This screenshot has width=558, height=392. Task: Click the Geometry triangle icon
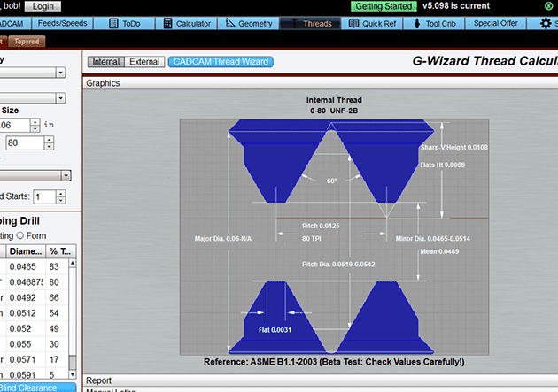point(230,23)
